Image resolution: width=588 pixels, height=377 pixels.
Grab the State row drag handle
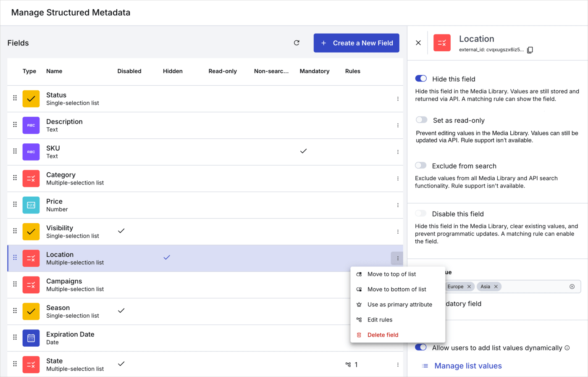(15, 364)
